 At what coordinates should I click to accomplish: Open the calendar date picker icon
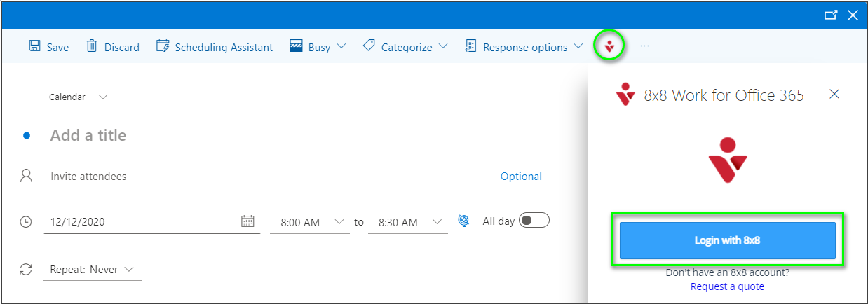click(247, 221)
